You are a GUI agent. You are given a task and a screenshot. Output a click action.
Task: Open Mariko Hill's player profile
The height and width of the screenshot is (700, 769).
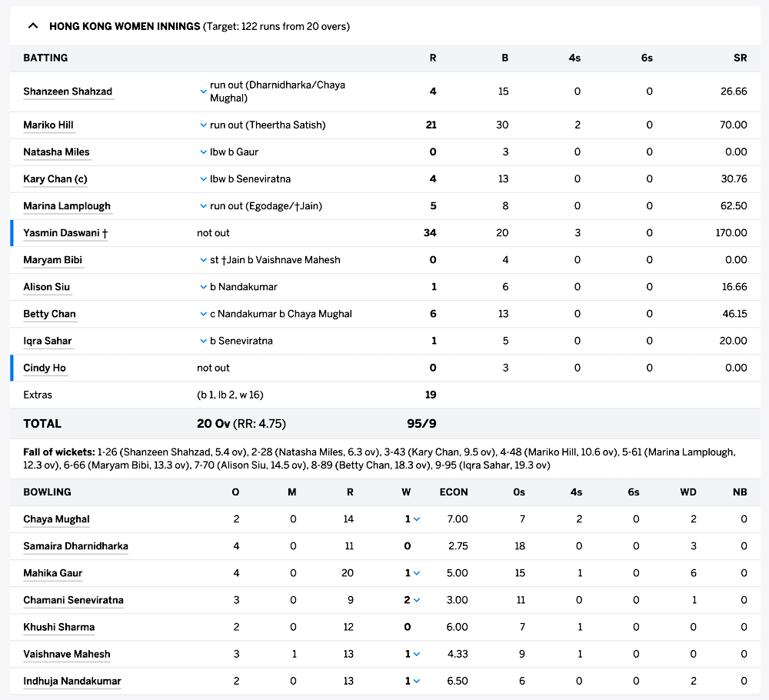(x=48, y=125)
